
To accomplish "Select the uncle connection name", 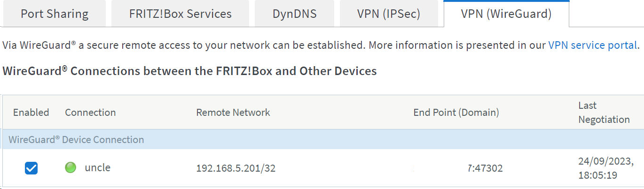I will click(97, 167).
